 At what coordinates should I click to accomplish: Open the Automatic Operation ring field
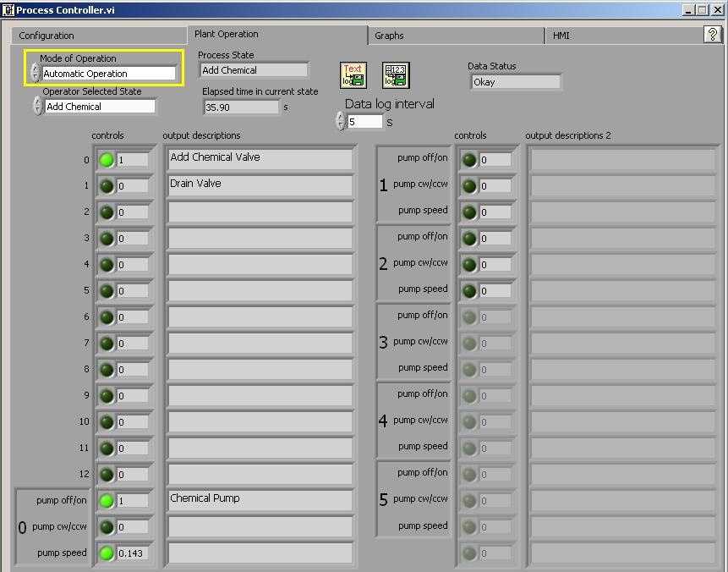(x=109, y=74)
